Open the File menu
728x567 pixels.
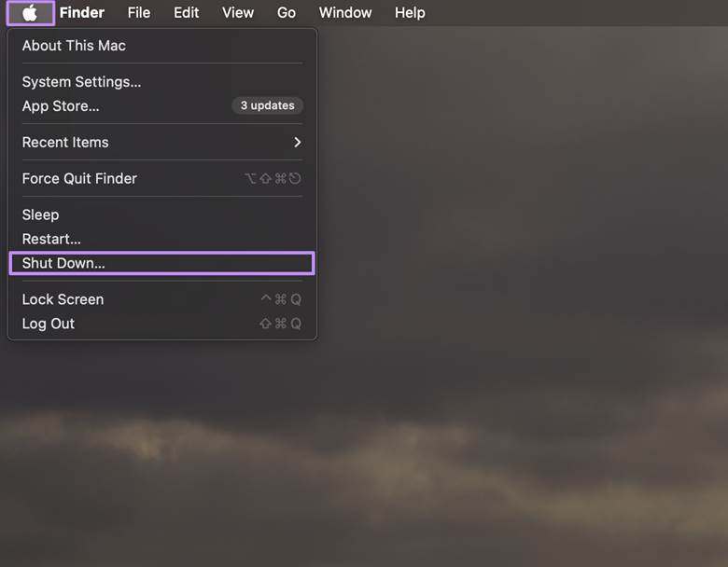tap(139, 13)
